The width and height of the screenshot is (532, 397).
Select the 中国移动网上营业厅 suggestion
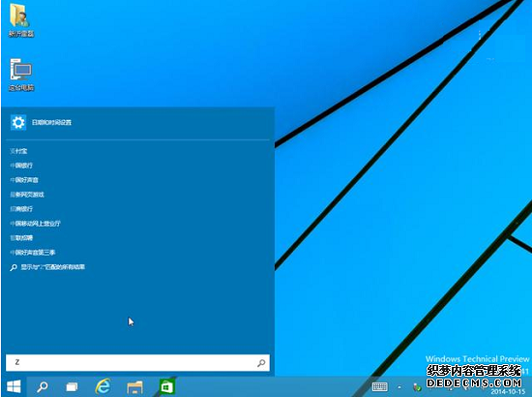[x=35, y=224]
